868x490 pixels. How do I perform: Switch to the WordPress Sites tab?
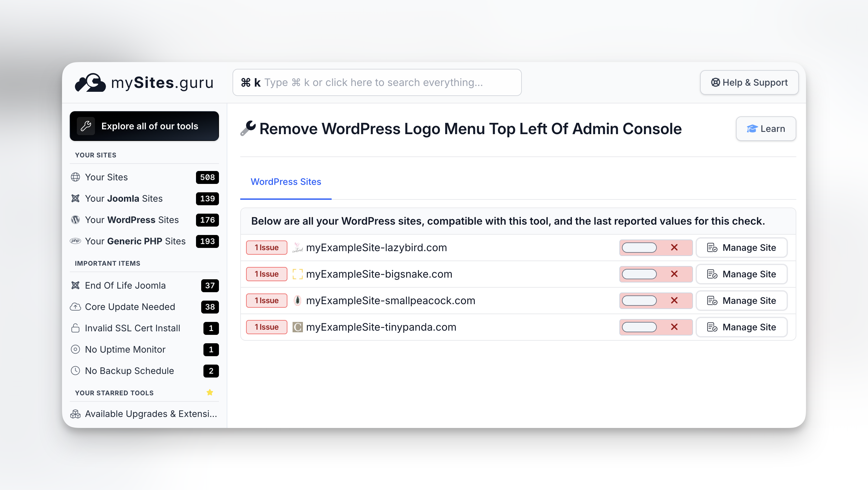tap(285, 182)
